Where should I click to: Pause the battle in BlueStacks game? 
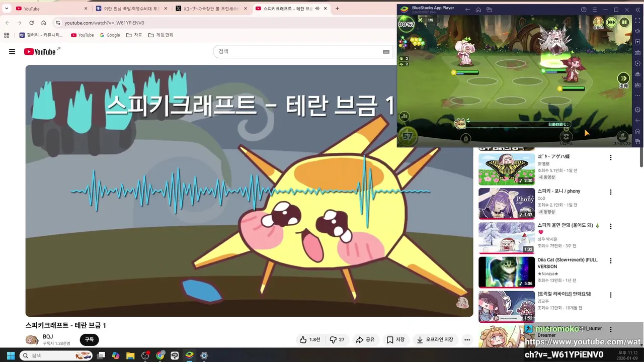(624, 22)
